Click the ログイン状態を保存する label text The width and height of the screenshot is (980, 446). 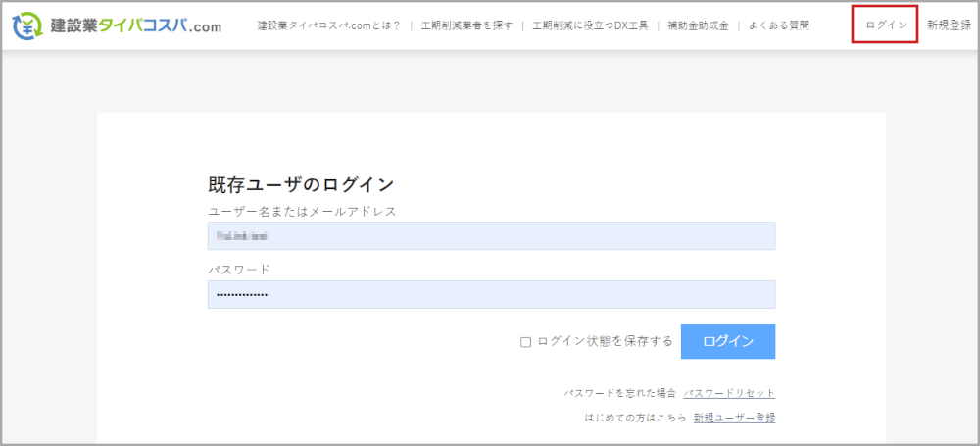coord(603,342)
